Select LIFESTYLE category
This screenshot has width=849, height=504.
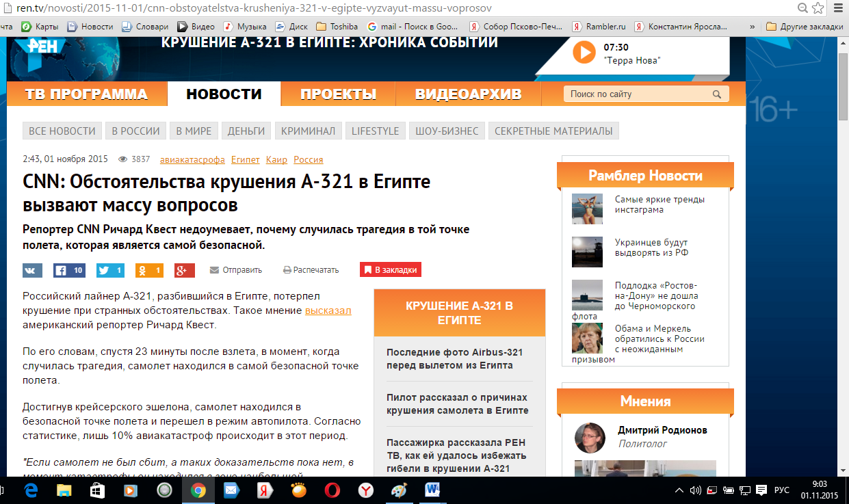coord(375,131)
